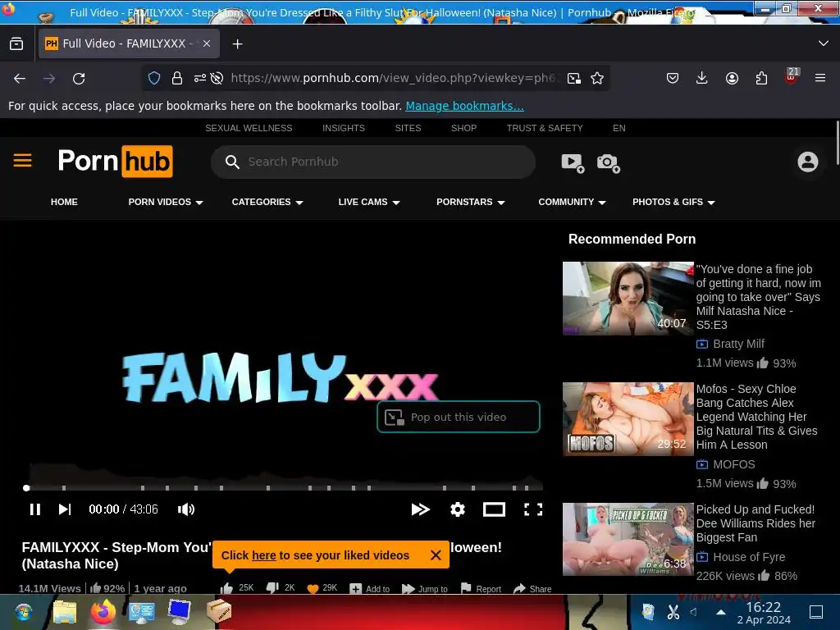Click the page vertical scrollbar
840x630 pixels.
(x=837, y=143)
